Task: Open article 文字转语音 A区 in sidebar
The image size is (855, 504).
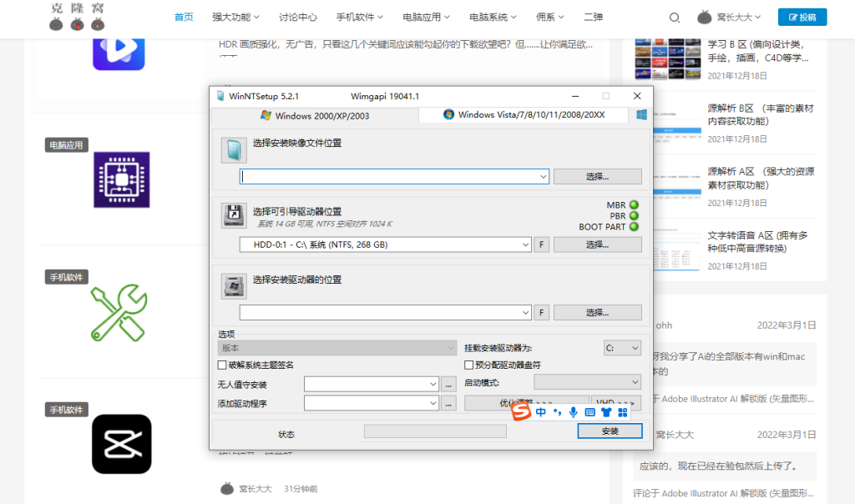Action: click(x=758, y=242)
